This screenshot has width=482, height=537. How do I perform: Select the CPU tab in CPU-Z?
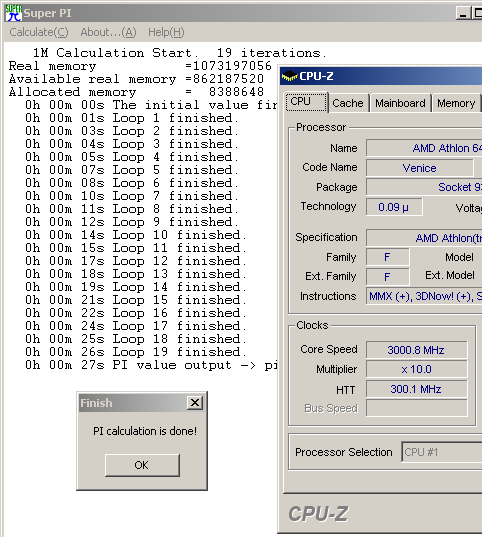click(306, 102)
